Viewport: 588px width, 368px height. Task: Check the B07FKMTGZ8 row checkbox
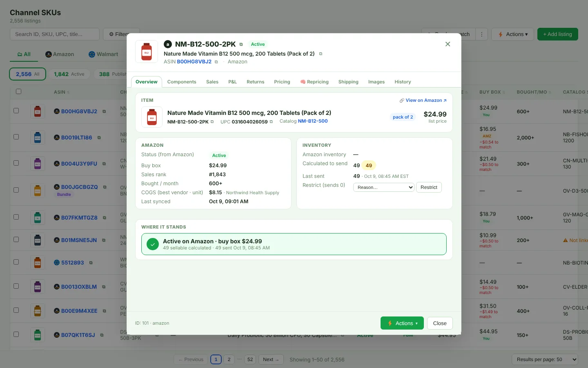[16, 217]
